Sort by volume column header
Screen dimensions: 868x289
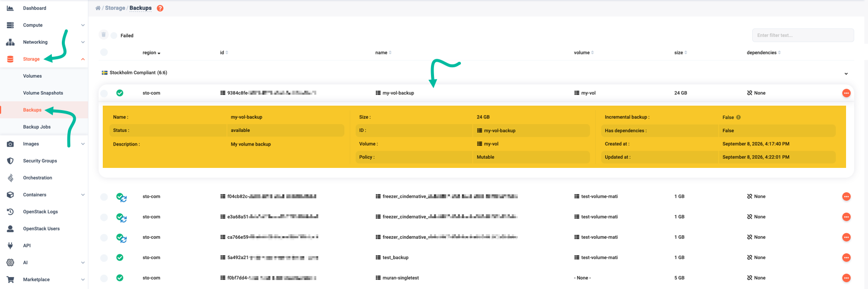click(x=584, y=52)
